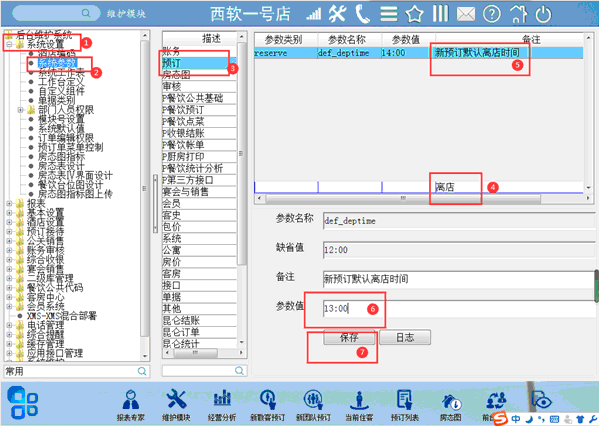Expand the 报表 tree folder
The width and height of the screenshot is (599, 426).
[9, 204]
